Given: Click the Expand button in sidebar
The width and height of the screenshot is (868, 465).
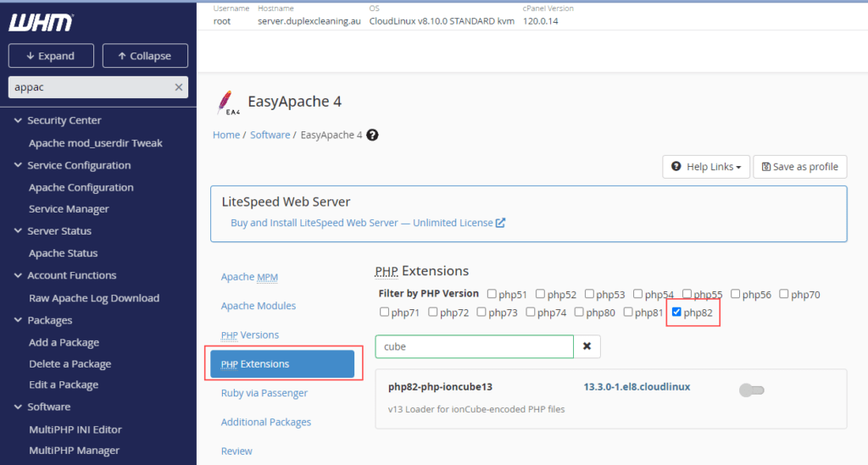Looking at the screenshot, I should pyautogui.click(x=51, y=56).
